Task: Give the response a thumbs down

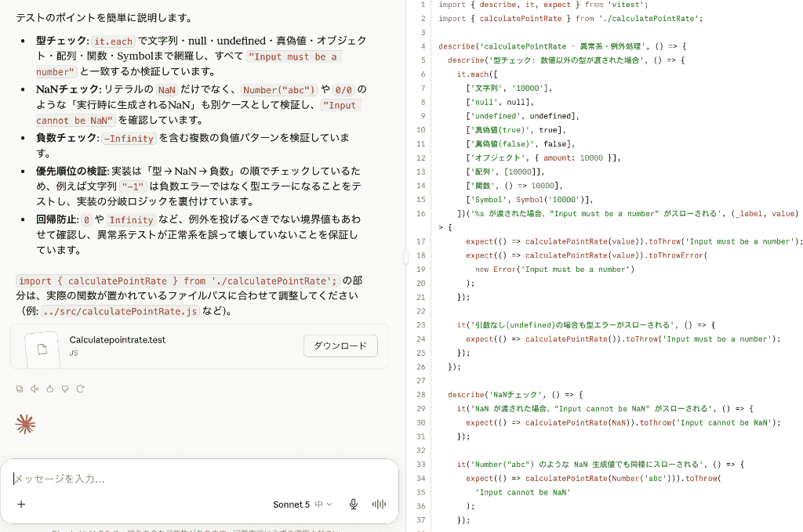Action: pos(65,389)
